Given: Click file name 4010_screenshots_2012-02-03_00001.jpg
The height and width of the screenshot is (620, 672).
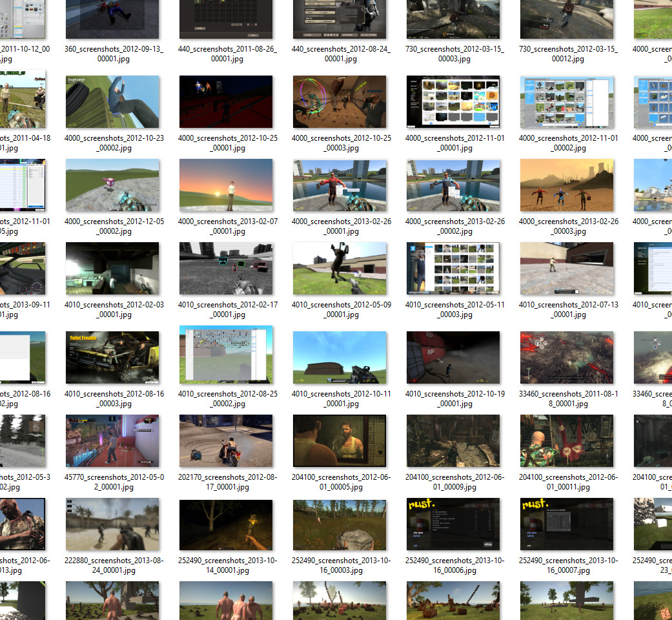Looking at the screenshot, I should click(114, 309).
